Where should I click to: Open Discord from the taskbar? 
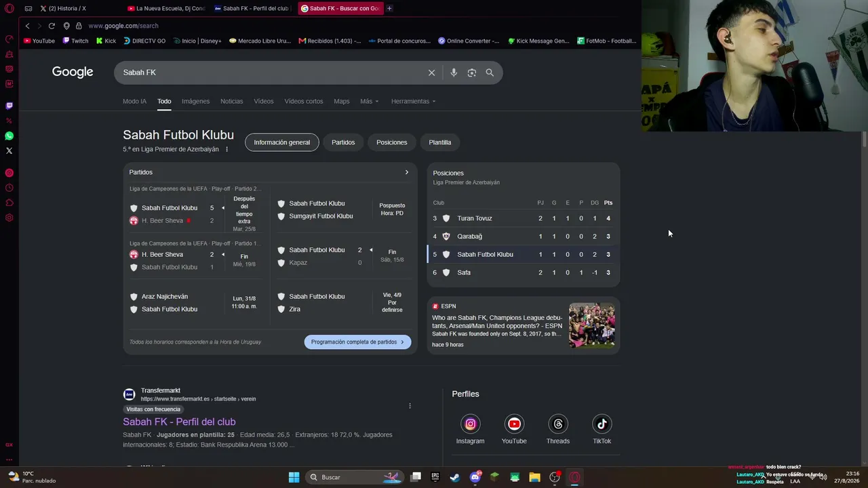475,477
